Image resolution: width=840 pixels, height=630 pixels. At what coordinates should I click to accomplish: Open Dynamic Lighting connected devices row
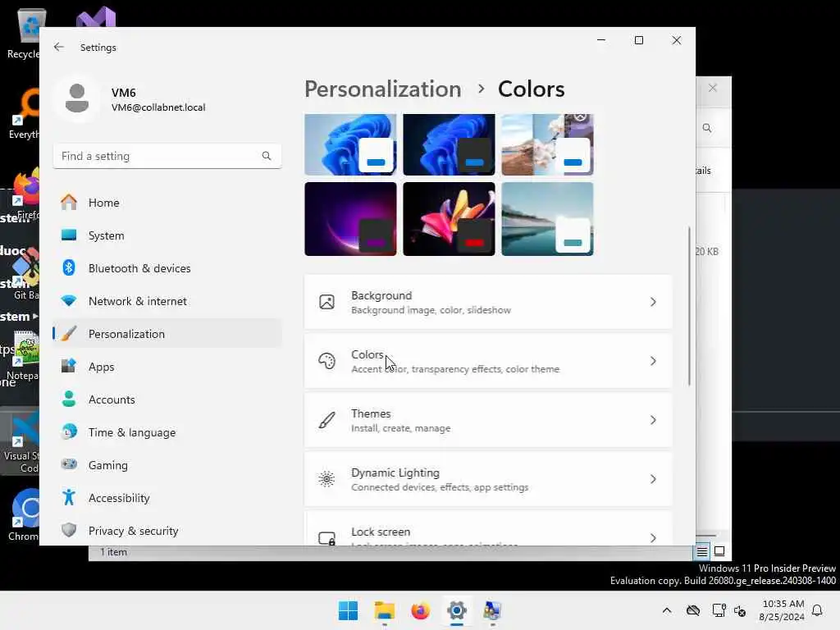488,479
